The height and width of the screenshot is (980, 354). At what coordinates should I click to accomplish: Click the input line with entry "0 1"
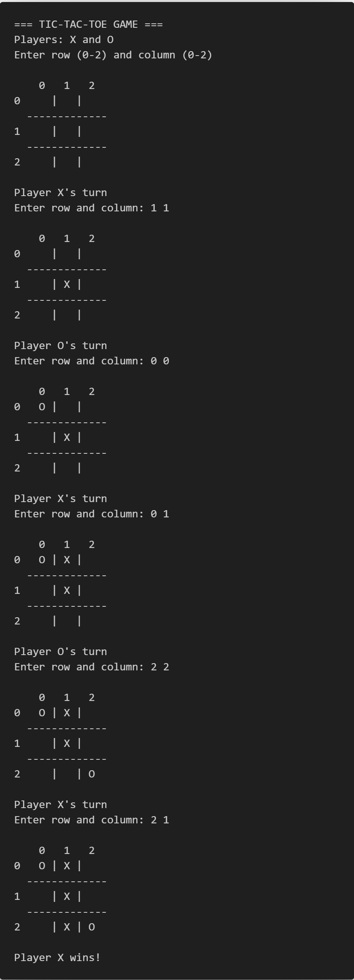pos(92,514)
